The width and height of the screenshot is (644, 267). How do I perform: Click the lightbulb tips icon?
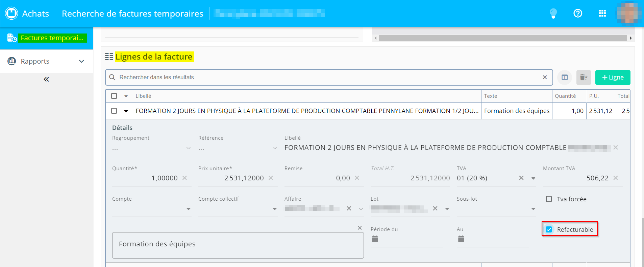point(553,14)
